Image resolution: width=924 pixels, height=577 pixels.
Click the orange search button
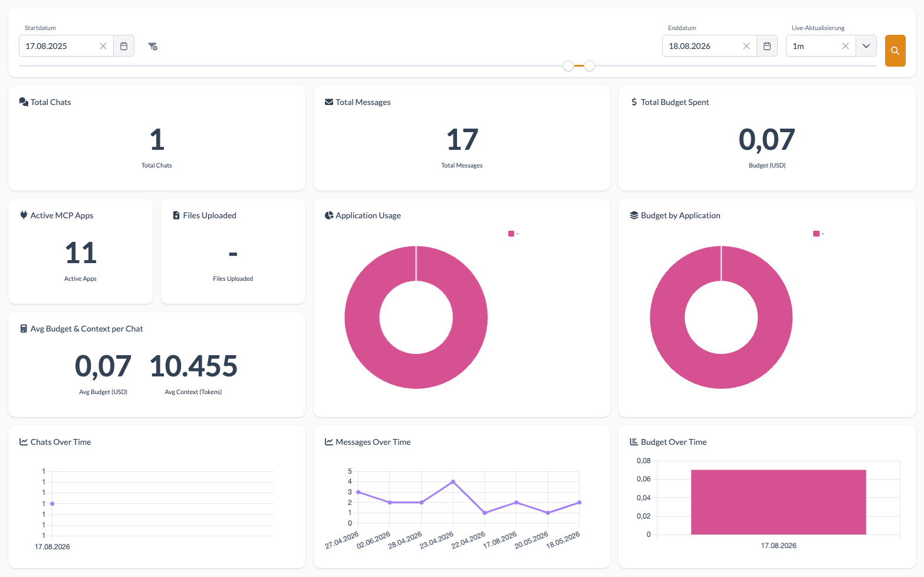(895, 51)
